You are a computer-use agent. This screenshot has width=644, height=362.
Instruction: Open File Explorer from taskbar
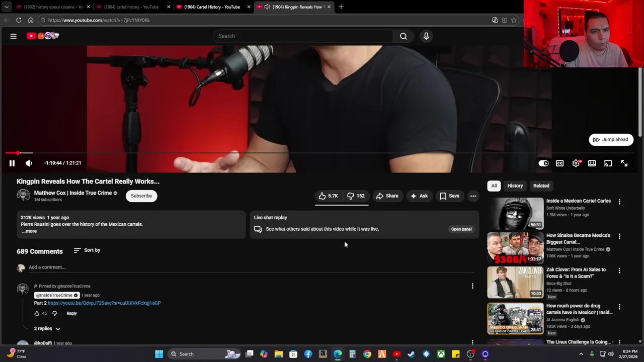click(278, 354)
